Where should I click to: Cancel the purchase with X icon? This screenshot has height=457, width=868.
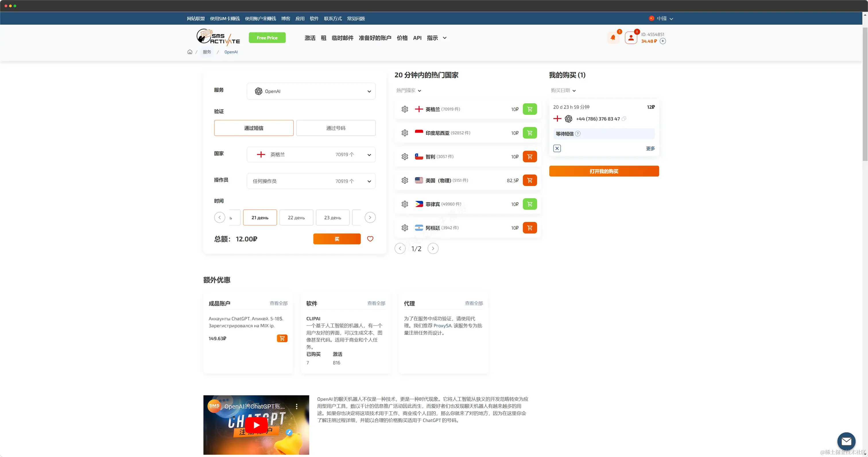[x=557, y=148]
